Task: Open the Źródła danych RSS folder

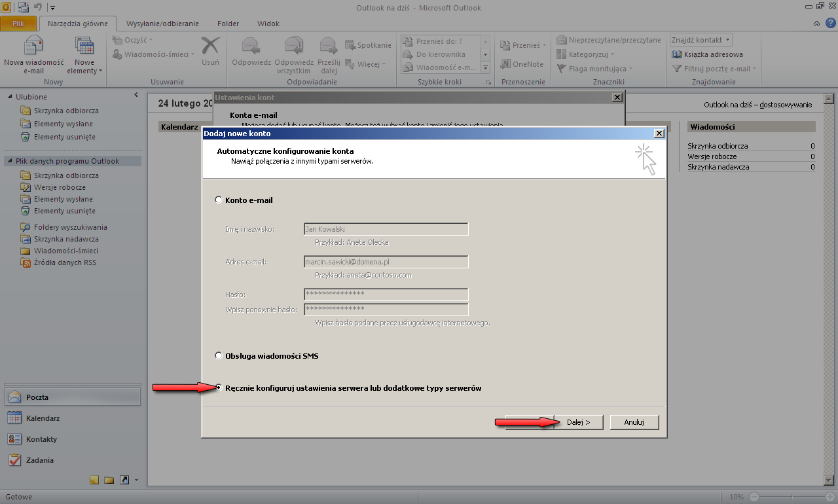Action: [65, 262]
